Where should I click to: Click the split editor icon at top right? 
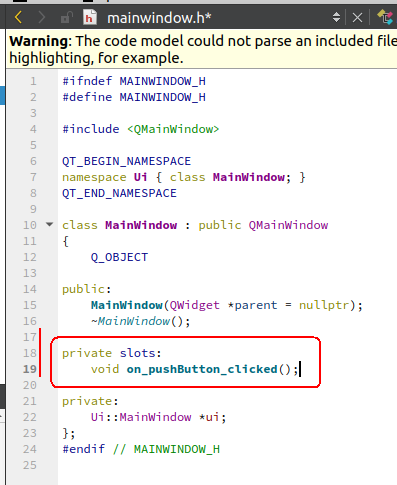point(387,17)
